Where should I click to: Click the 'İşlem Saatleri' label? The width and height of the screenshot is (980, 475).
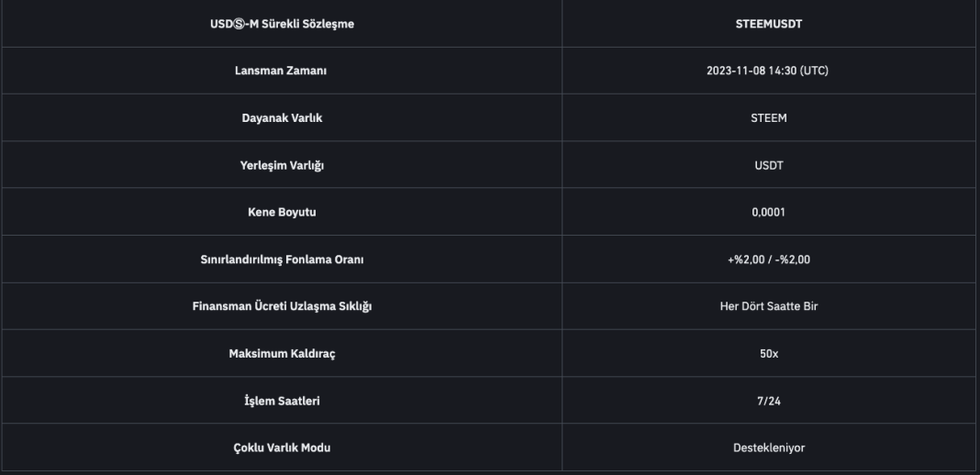click(x=282, y=400)
